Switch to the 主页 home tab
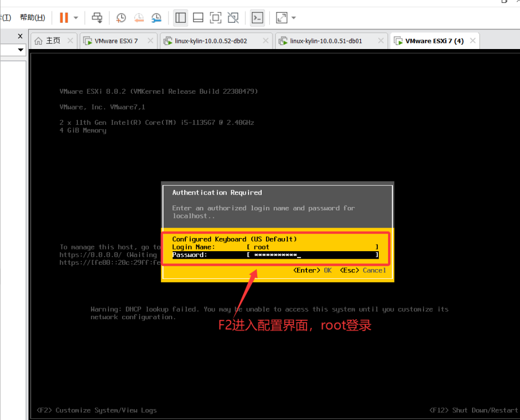This screenshot has width=520, height=420. [53, 41]
